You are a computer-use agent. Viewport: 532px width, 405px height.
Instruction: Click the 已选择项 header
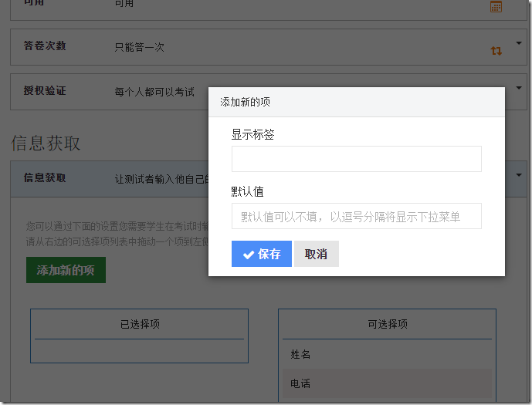(x=140, y=324)
